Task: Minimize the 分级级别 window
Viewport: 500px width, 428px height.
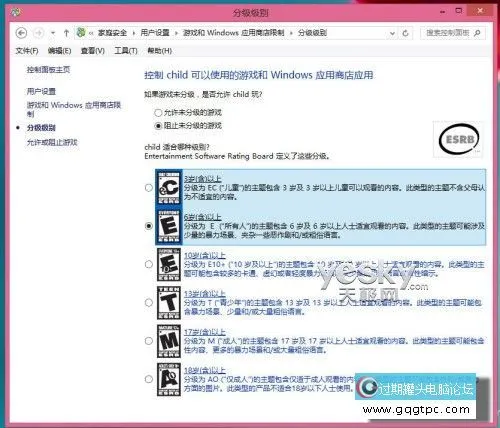Action: [x=443, y=12]
